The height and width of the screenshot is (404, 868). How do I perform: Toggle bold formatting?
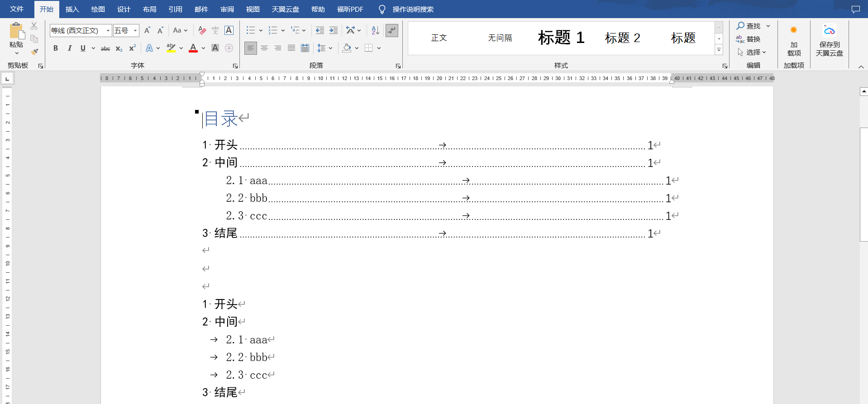point(56,48)
